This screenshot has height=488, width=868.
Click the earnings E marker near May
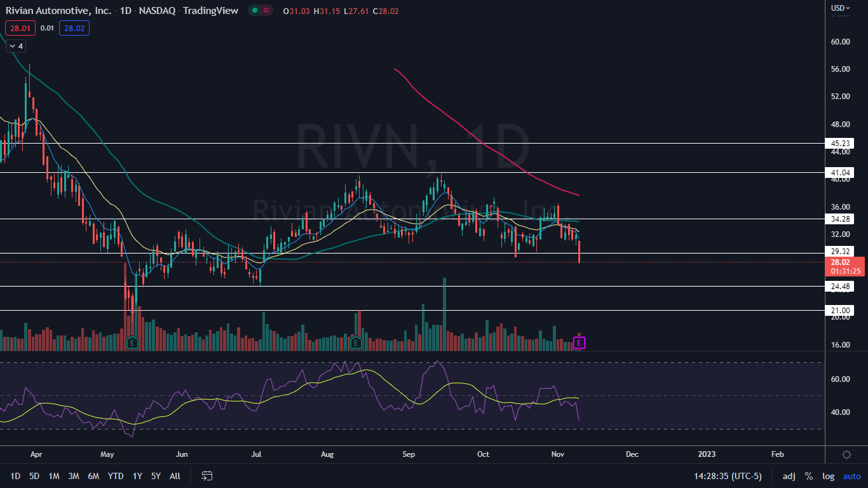coord(132,342)
